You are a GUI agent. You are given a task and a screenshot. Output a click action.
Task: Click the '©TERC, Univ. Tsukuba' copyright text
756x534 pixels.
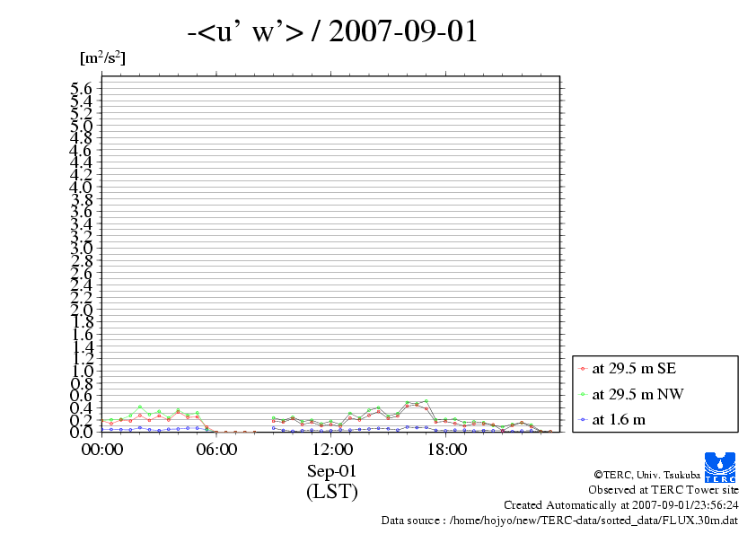tap(646, 474)
